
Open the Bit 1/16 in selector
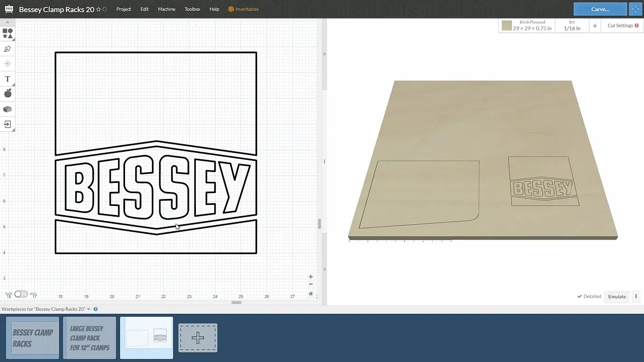[572, 25]
